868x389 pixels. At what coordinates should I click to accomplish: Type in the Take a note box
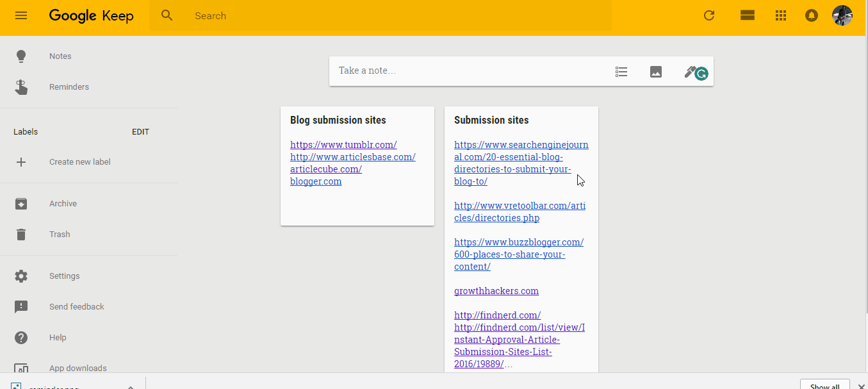coord(461,70)
